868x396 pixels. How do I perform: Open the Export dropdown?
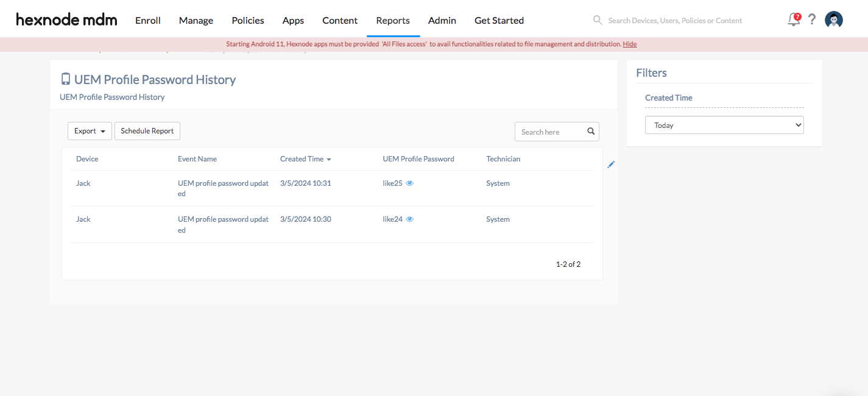click(90, 131)
